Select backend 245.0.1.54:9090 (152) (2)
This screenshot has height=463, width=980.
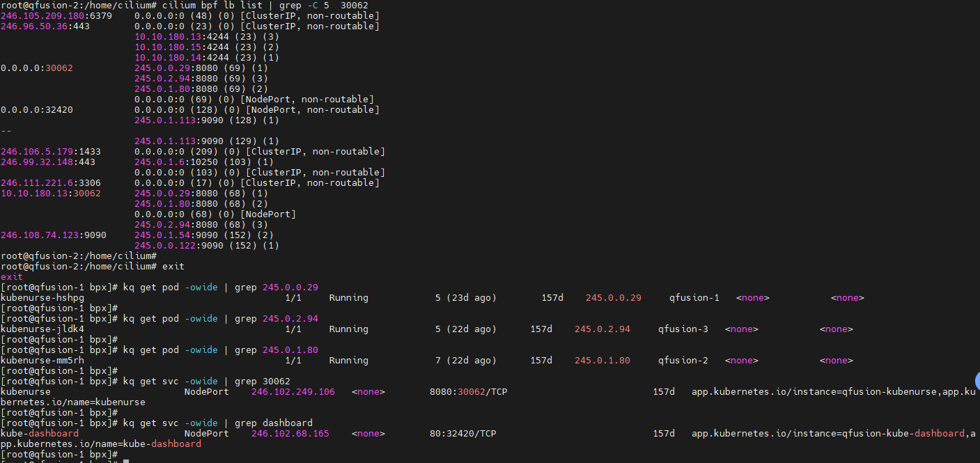coord(203,235)
